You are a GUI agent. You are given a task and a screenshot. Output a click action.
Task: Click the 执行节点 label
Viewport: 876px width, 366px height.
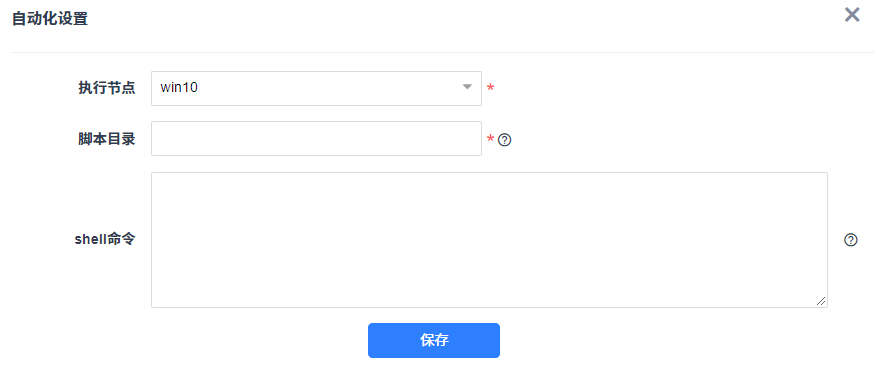tap(107, 88)
